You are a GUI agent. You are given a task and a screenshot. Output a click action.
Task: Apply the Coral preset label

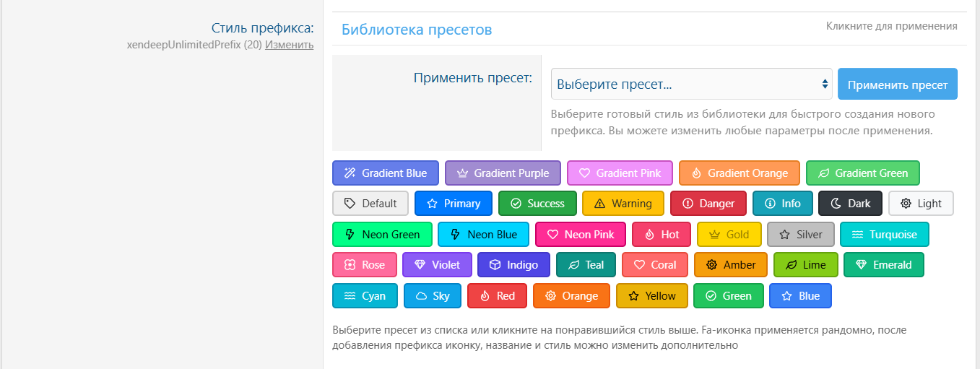click(x=654, y=265)
